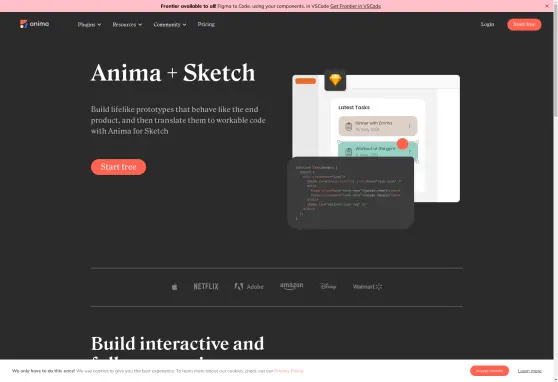
Task: Accept cookies in the bottom banner
Action: click(x=489, y=371)
